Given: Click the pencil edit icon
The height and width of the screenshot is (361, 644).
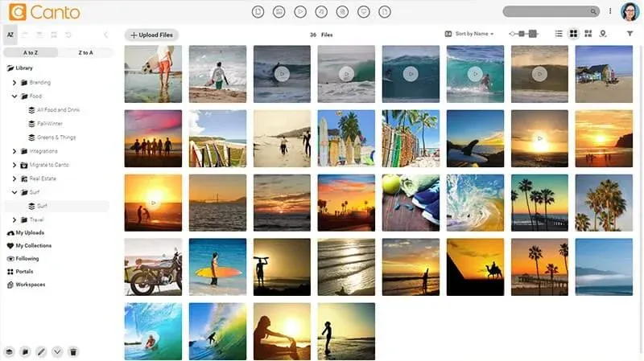Looking at the screenshot, I should point(41,351).
